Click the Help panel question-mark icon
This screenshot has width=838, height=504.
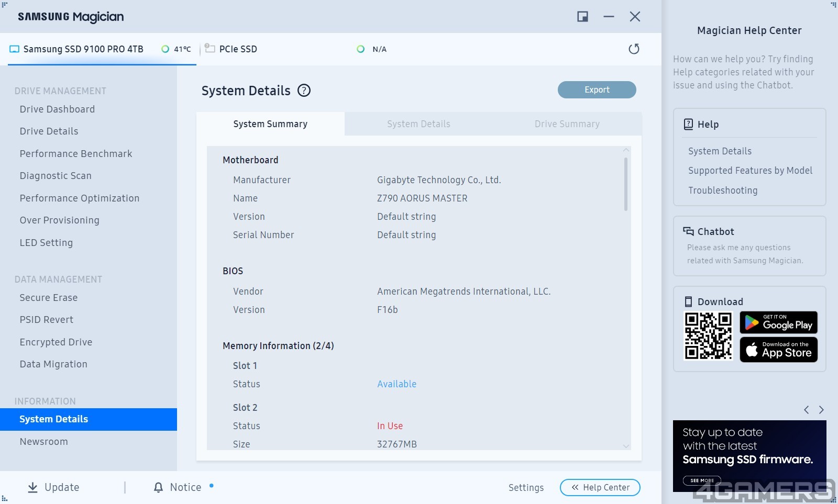[688, 124]
